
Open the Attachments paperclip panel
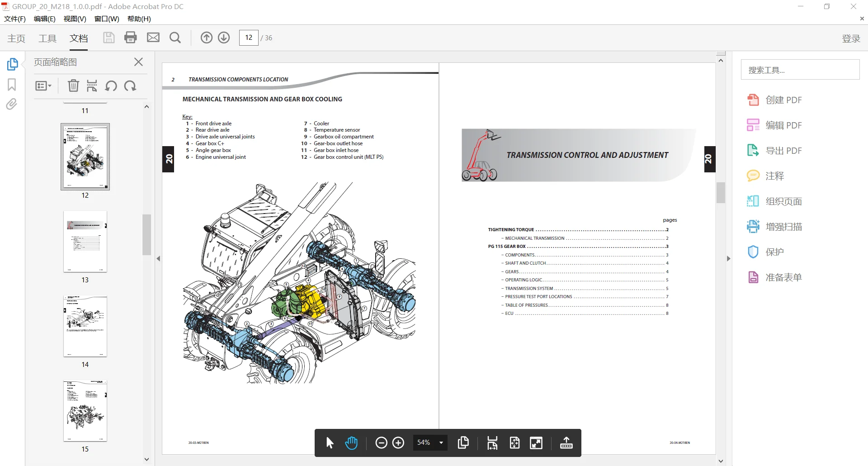(12, 105)
